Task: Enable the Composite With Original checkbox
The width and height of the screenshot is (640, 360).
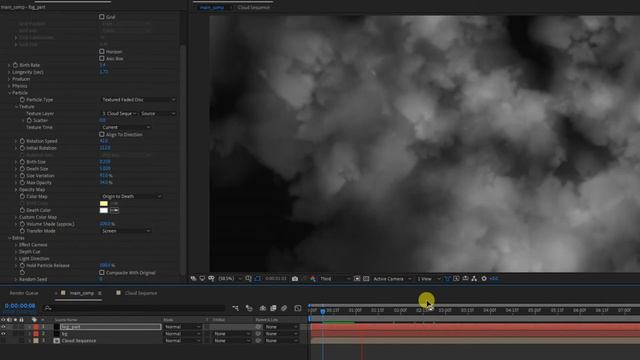Action: click(x=102, y=272)
